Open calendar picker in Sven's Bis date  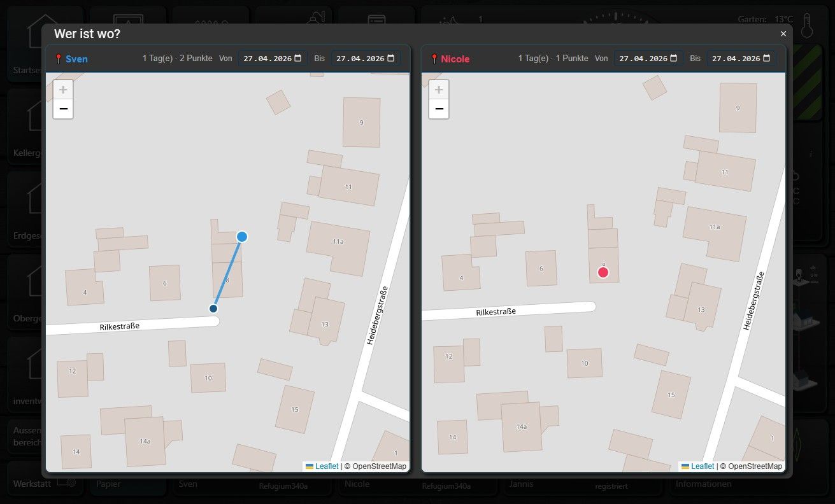pos(391,58)
